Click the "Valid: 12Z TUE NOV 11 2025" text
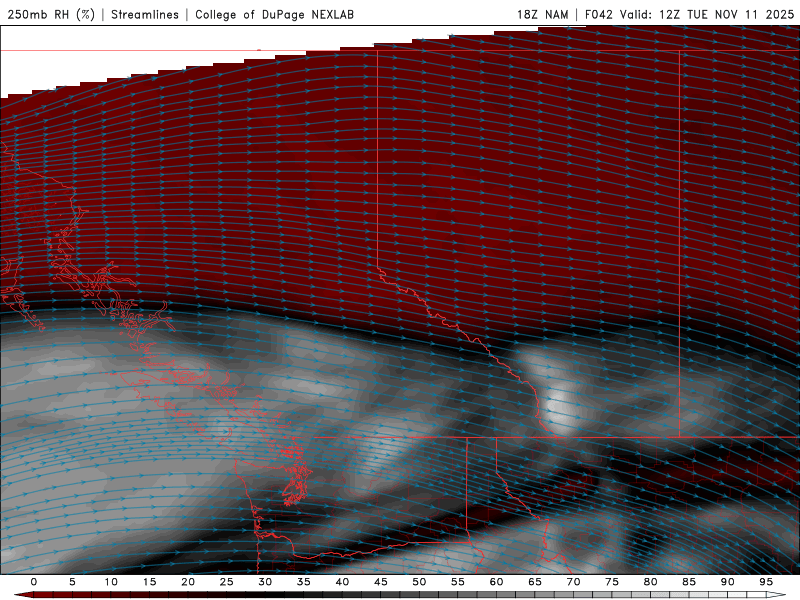The image size is (800, 600). (707, 14)
